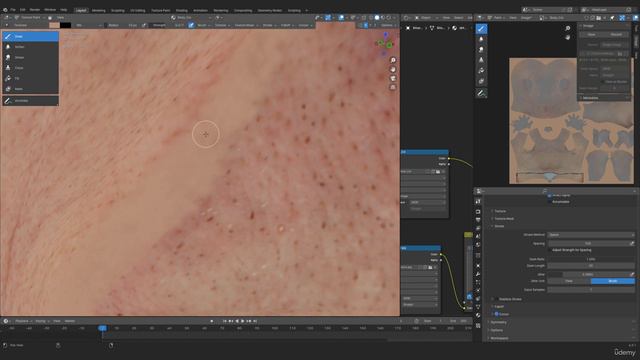Viewport: 640px width, 360px height.
Task: Open the Marker menu in timeline
Action: tap(70, 321)
